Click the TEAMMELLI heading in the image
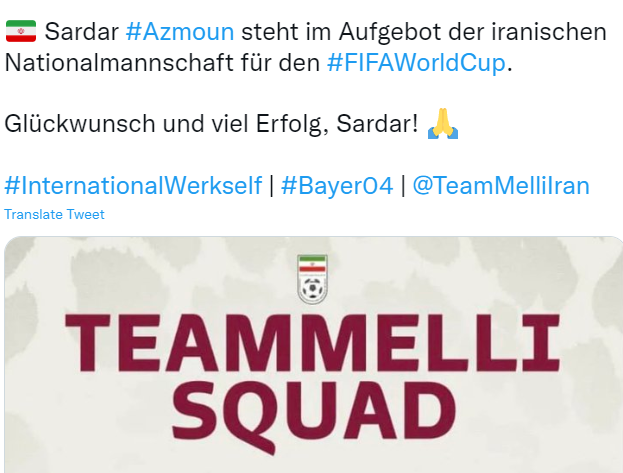 pos(312,343)
